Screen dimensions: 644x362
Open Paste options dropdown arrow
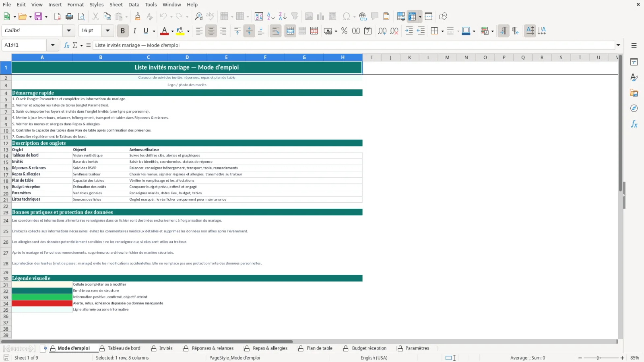tap(126, 17)
